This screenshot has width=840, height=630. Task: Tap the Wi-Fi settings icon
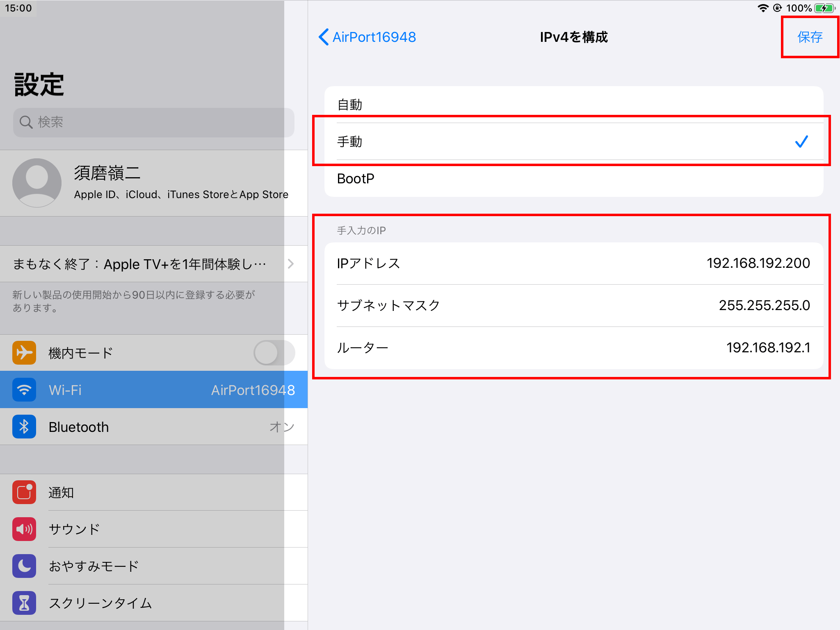(24, 390)
